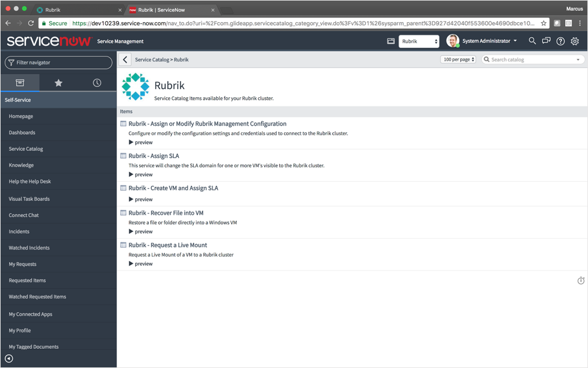
Task: Open My Requests in the navigator
Action: pos(22,264)
